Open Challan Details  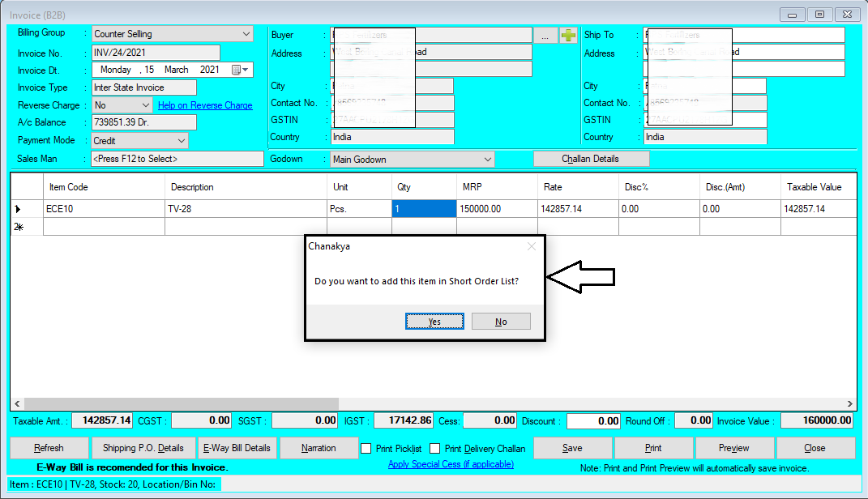[x=591, y=158]
